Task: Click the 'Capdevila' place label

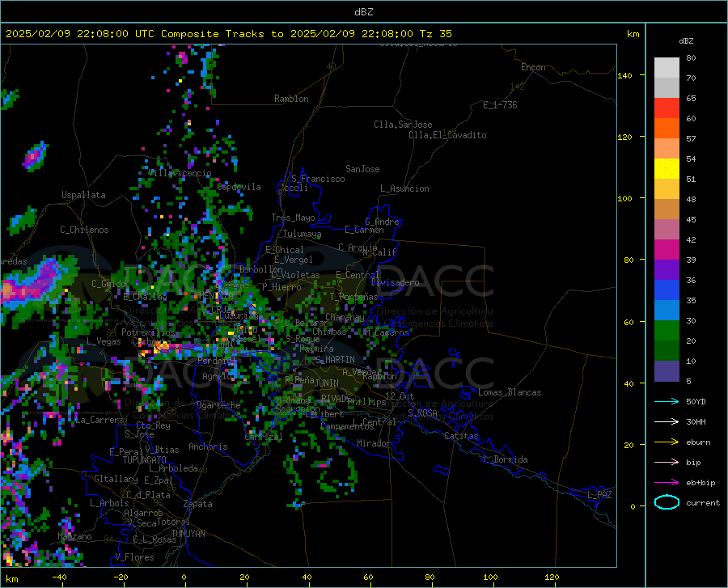Action: click(239, 187)
